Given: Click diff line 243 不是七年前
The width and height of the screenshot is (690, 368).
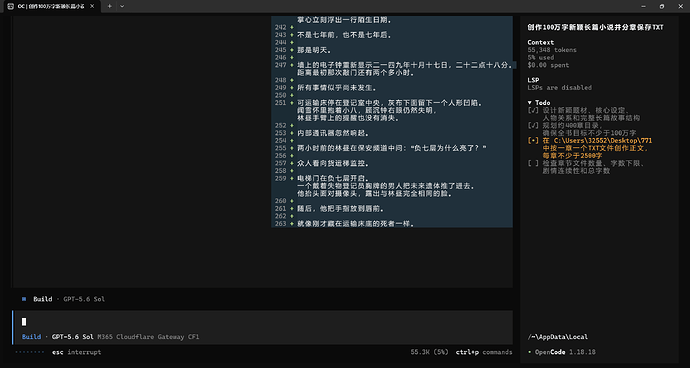Looking at the screenshot, I should tap(345, 35).
